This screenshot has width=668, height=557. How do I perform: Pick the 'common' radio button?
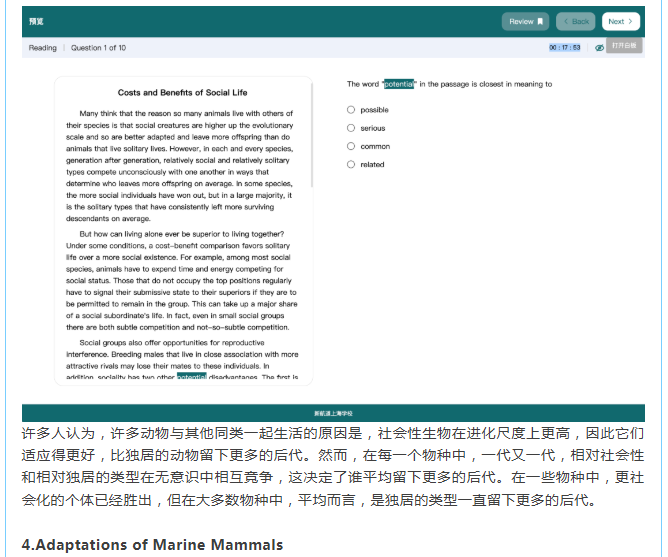coord(351,146)
